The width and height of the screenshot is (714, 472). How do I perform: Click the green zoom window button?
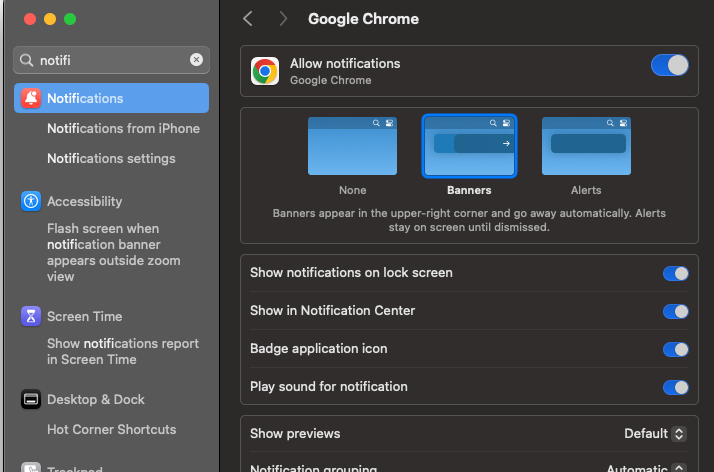(x=70, y=19)
